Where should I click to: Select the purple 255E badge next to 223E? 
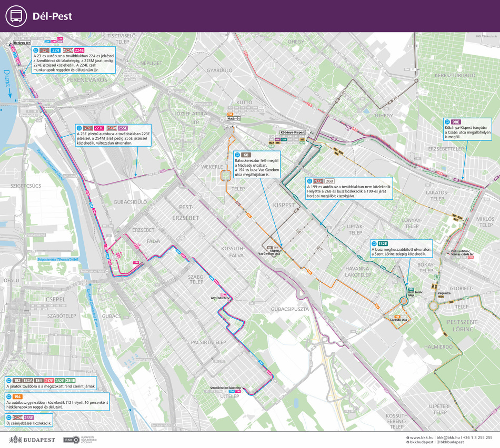123,128
